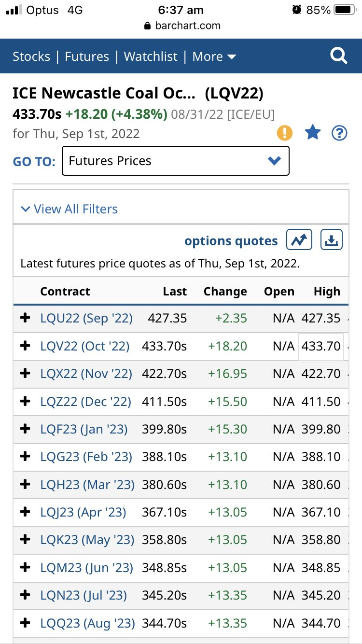This screenshot has width=362, height=644.
Task: Click the chart view icon beside options quotes
Action: pyautogui.click(x=299, y=240)
